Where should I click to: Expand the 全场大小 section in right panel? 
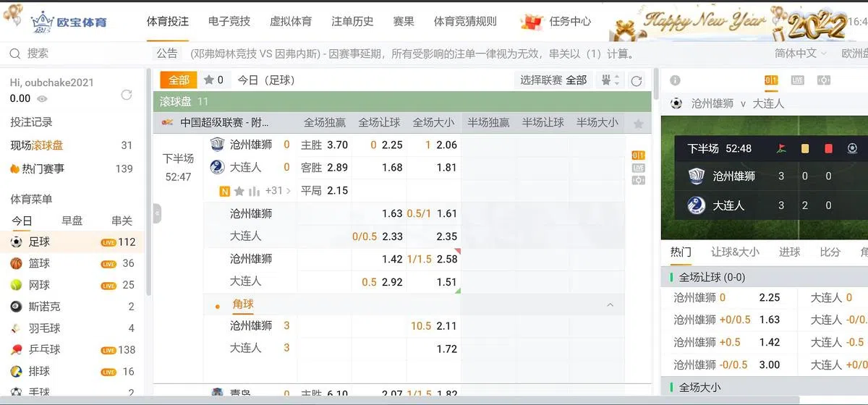765,388
